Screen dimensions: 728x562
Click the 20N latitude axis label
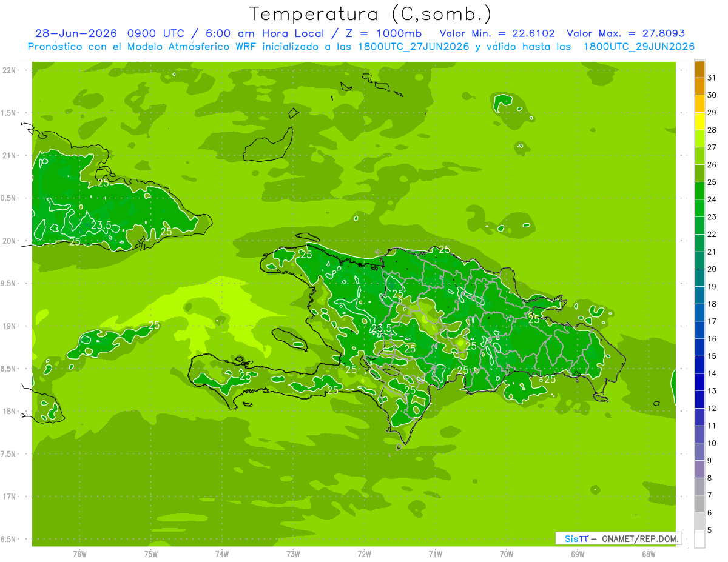pos(9,241)
